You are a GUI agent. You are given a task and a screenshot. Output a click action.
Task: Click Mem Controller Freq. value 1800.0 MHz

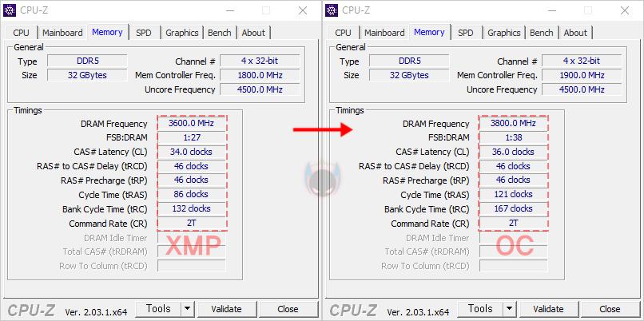260,76
